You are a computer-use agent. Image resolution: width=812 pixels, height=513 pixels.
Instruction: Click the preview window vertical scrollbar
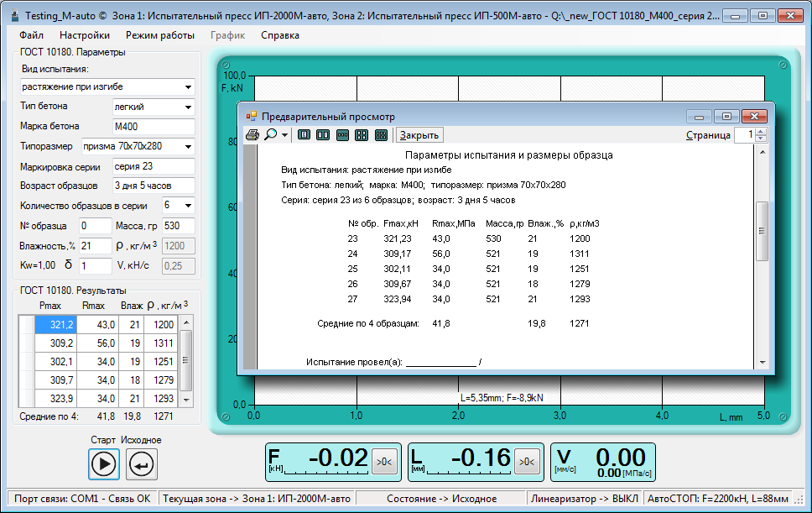coord(761,231)
